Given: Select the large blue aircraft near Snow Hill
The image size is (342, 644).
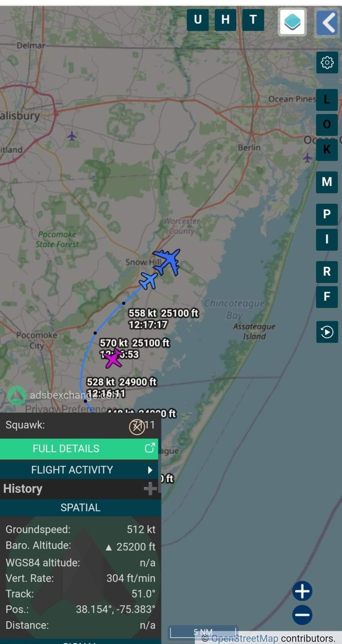Looking at the screenshot, I should [x=168, y=262].
